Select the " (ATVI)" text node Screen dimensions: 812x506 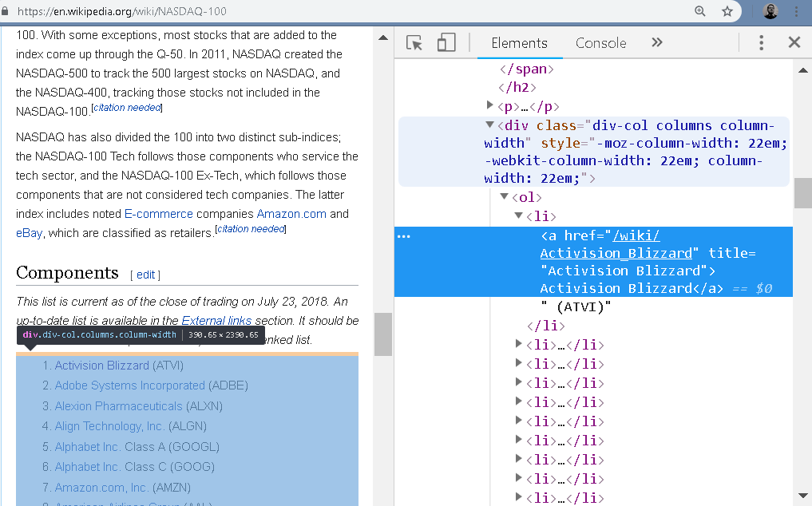coord(576,306)
